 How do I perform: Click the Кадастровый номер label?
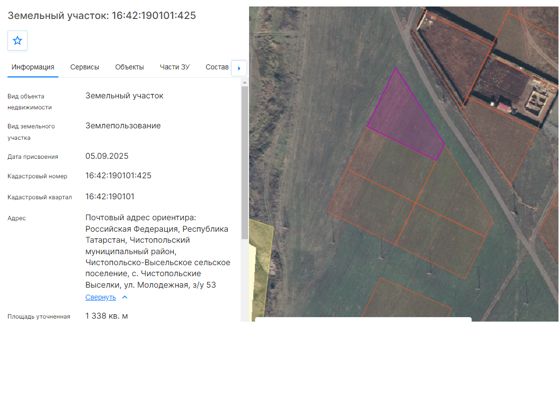point(37,176)
